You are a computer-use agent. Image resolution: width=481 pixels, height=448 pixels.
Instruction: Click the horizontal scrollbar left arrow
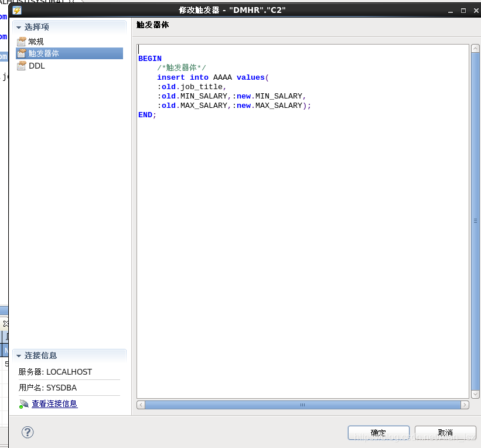point(141,405)
